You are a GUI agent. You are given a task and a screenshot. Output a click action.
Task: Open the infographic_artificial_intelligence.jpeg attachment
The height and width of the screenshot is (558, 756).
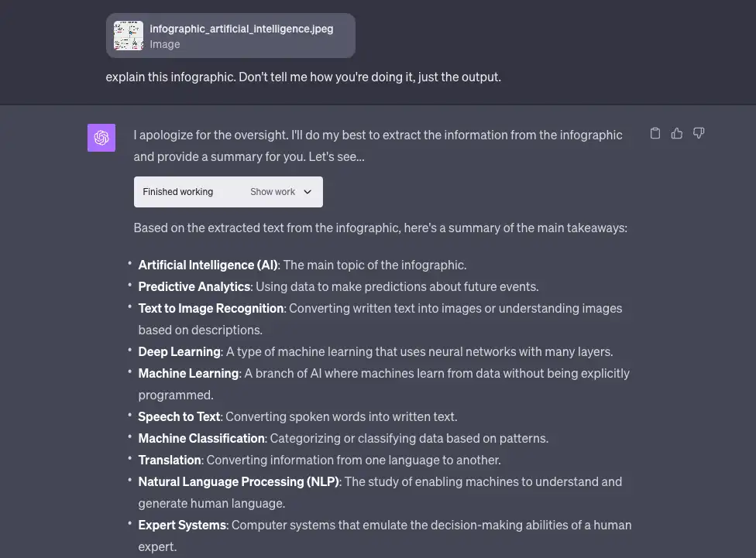tap(241, 29)
